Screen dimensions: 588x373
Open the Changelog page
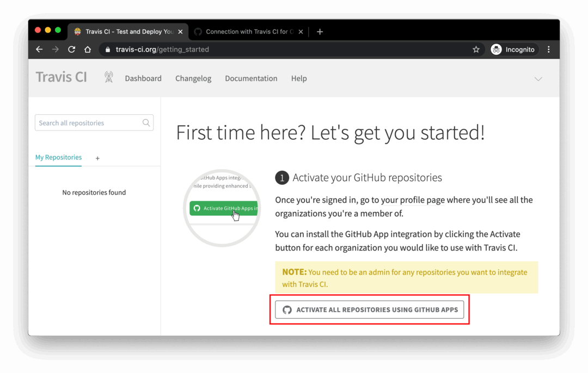click(193, 78)
